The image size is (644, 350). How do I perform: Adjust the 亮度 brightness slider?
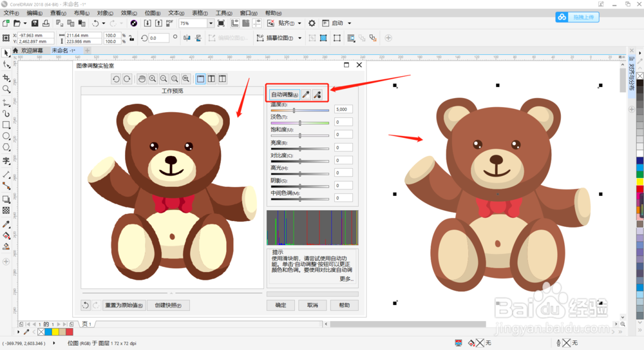tap(300, 148)
